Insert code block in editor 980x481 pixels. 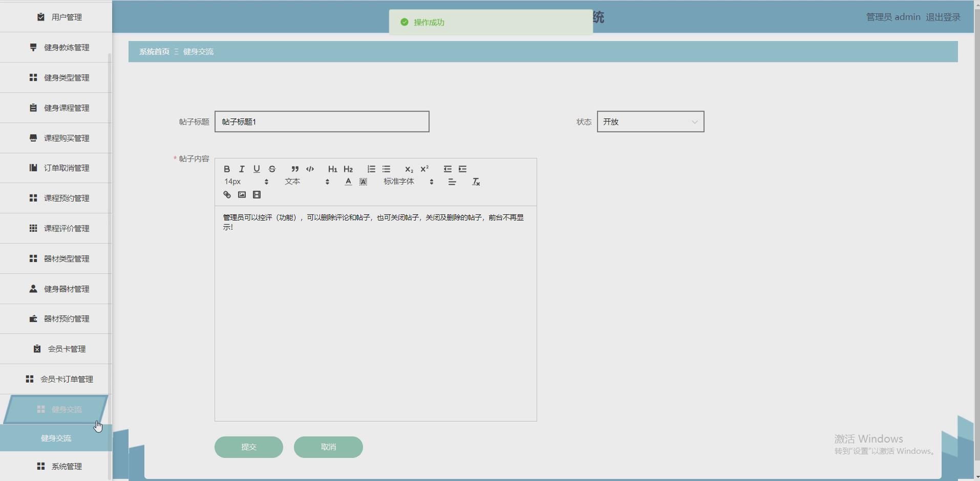[310, 169]
